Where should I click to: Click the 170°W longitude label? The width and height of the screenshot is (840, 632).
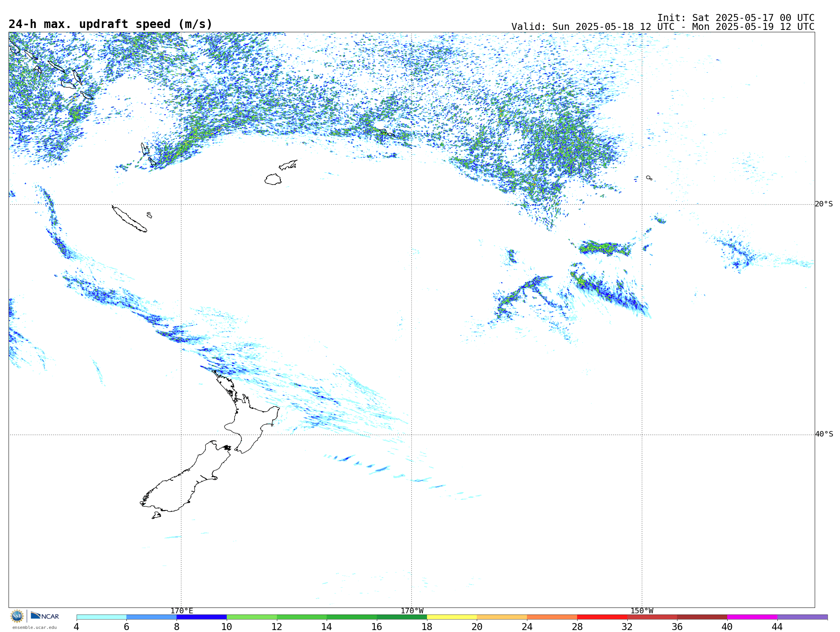click(412, 611)
